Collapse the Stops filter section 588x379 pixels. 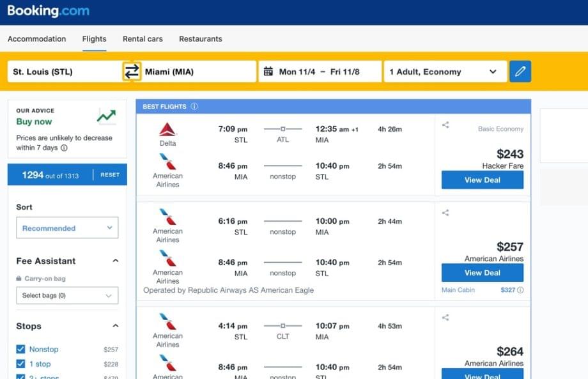tap(116, 326)
